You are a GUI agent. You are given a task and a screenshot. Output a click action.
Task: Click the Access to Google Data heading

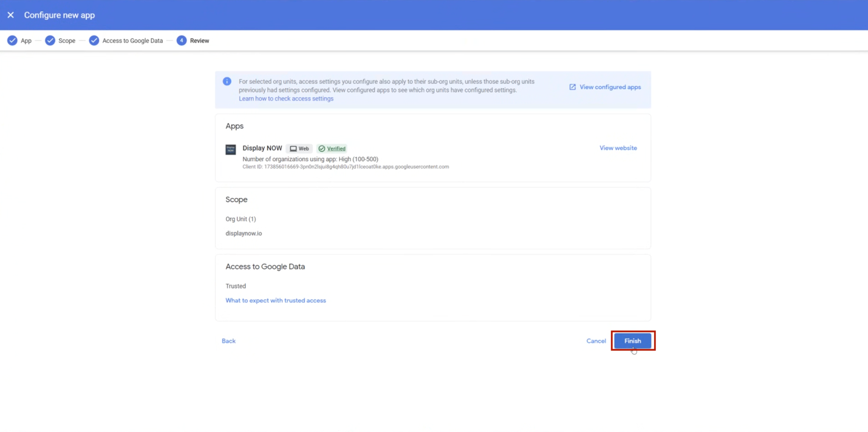tap(265, 267)
